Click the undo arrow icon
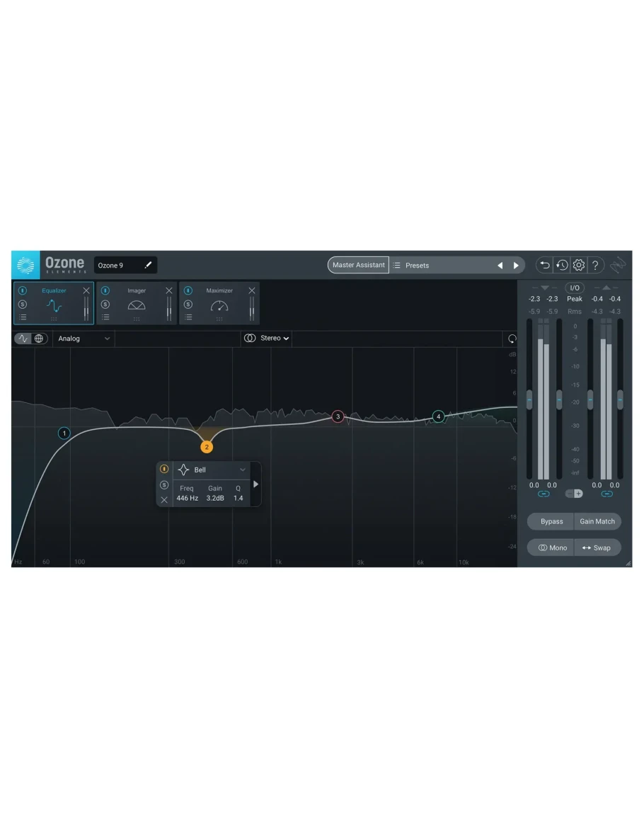This screenshot has width=644, height=818. 544,266
